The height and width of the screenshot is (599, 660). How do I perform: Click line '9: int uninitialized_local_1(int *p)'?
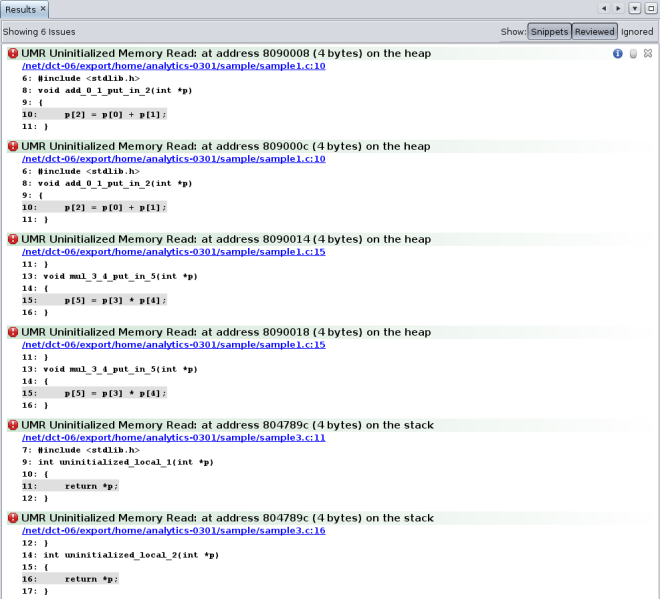(117, 462)
